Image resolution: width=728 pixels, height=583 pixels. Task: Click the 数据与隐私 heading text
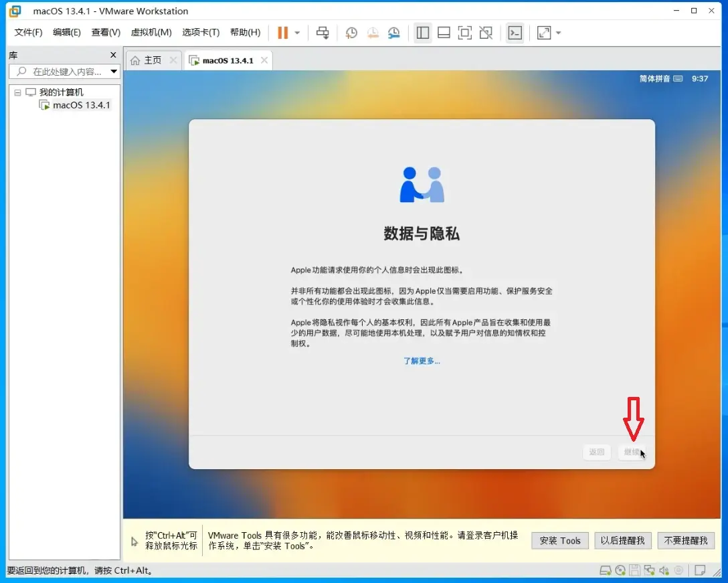click(x=422, y=233)
